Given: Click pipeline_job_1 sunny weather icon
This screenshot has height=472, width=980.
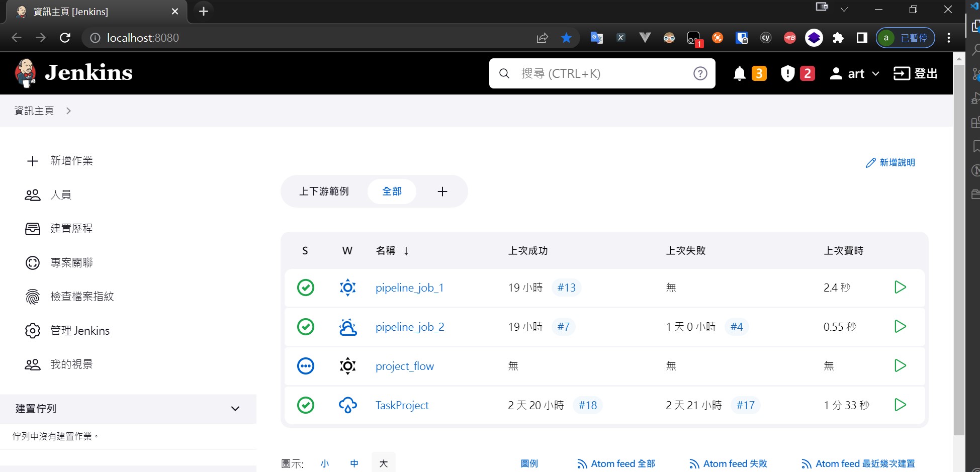Looking at the screenshot, I should click(x=348, y=288).
